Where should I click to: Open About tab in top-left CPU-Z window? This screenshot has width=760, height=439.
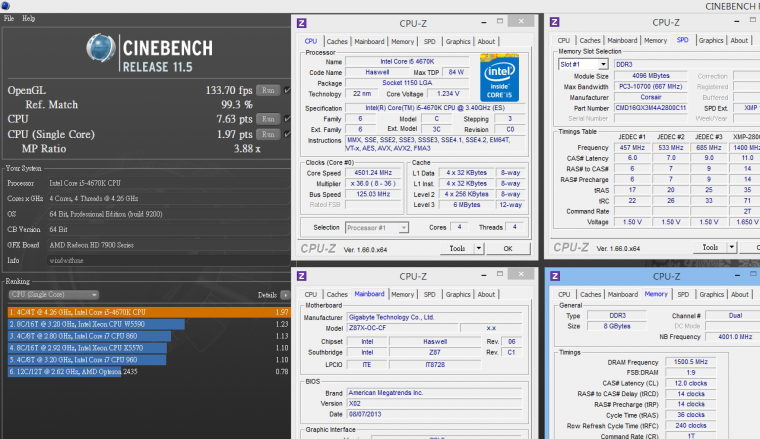click(486, 42)
